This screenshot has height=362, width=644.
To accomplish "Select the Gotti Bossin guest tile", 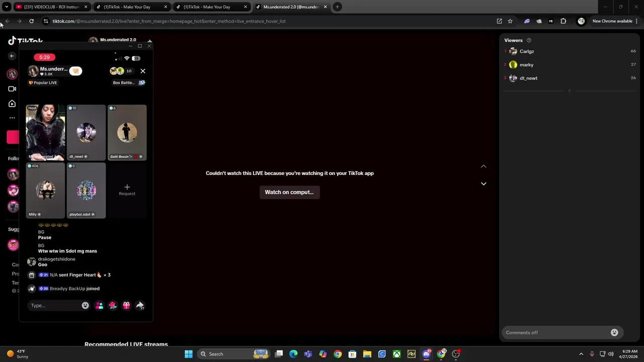I will pyautogui.click(x=127, y=132).
